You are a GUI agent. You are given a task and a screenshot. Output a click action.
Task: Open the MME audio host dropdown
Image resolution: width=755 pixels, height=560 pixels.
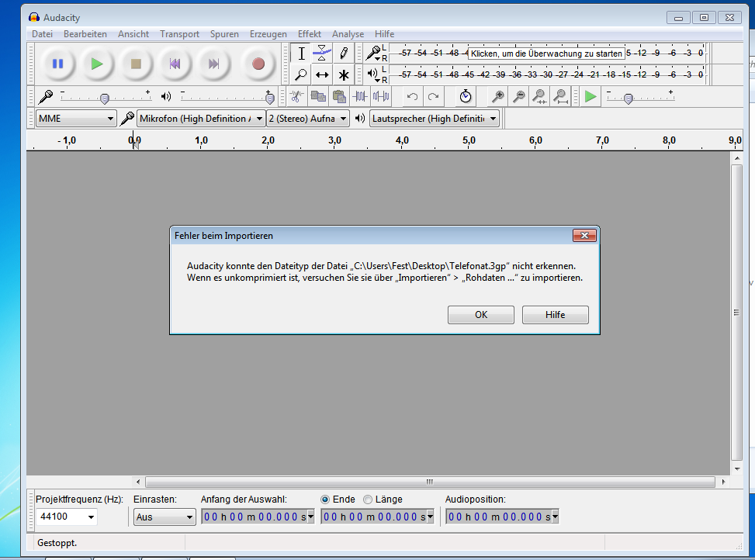coord(76,119)
